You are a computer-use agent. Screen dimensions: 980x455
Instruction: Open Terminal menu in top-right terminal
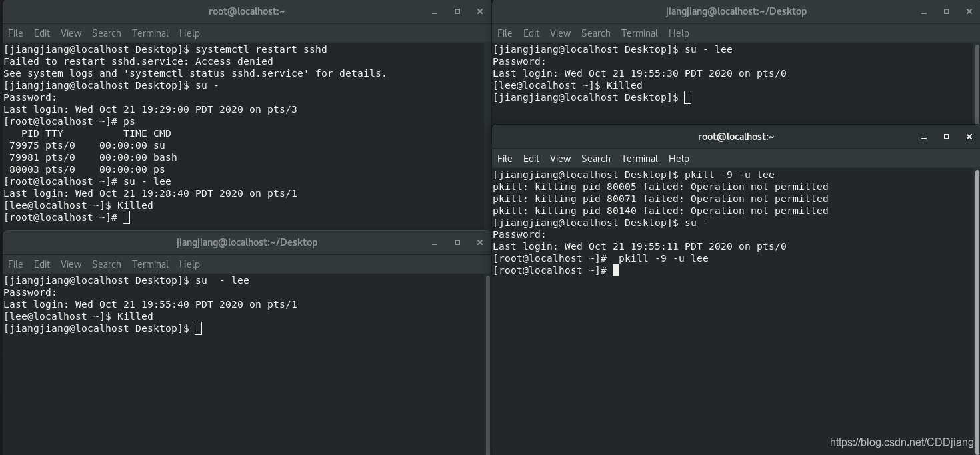point(639,33)
